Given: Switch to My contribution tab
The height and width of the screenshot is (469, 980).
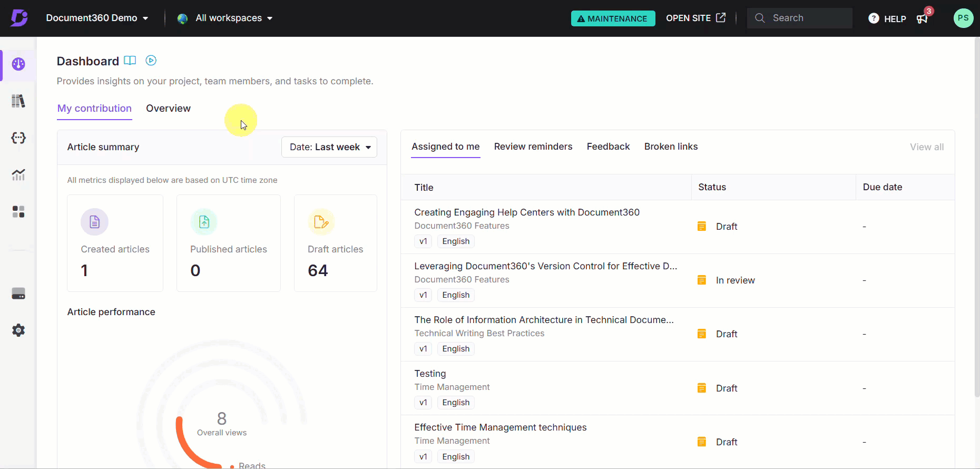Looking at the screenshot, I should pos(94,109).
